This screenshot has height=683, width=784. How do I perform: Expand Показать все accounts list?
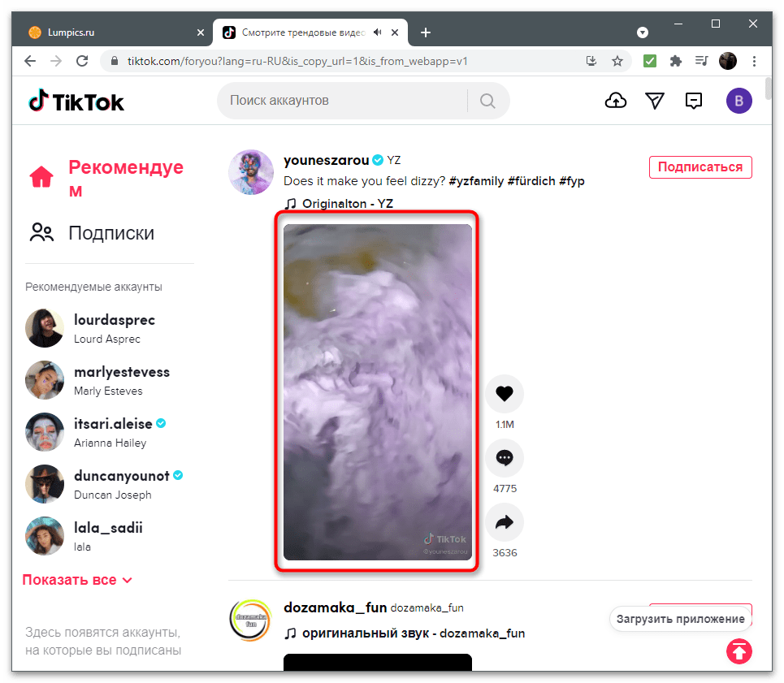tap(77, 580)
